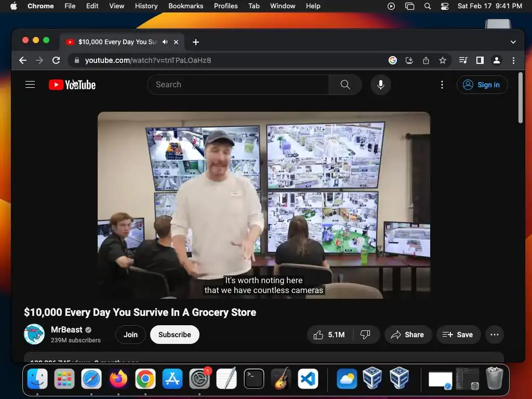Open Spotlight search in the menu bar
Image resolution: width=532 pixels, height=399 pixels.
(428, 6)
